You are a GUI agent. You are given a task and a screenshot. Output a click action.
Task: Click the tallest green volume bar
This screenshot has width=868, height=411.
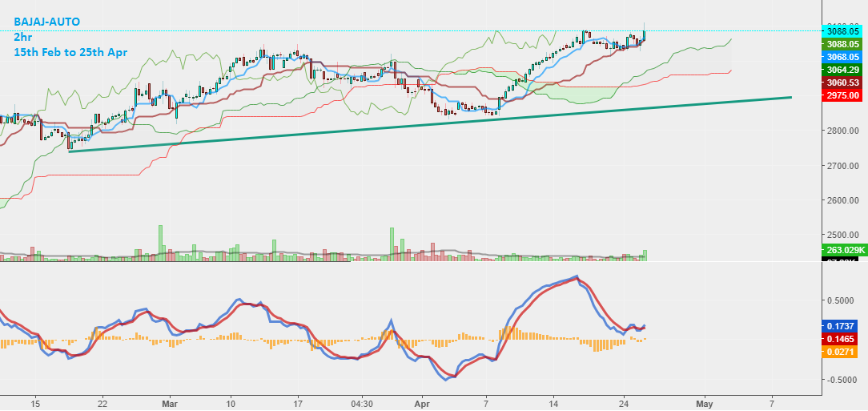click(x=161, y=243)
